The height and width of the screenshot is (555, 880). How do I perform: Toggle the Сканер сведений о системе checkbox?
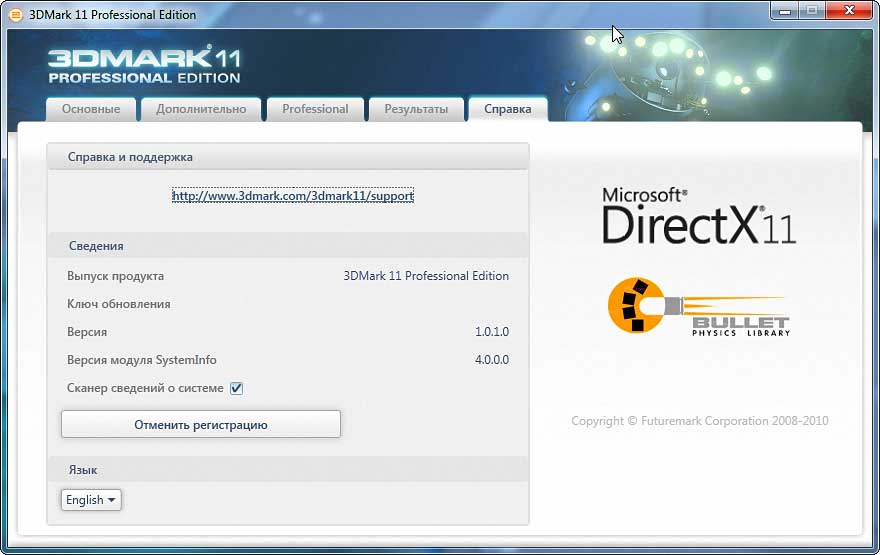(237, 388)
